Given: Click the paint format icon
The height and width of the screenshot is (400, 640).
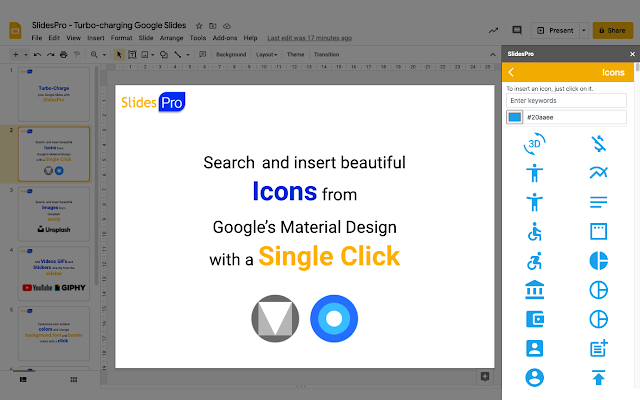Looking at the screenshot, I should pyautogui.click(x=76, y=54).
